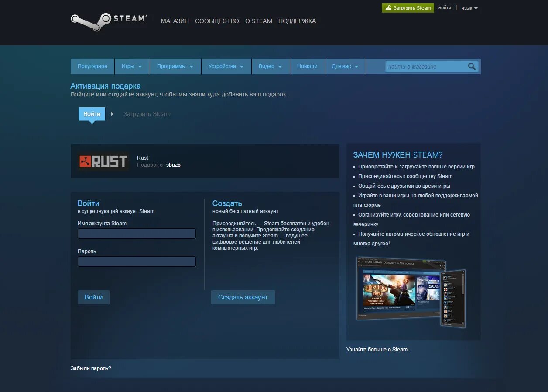The image size is (548, 392).
Task: Expand the Для вас dropdown
Action: coord(345,66)
